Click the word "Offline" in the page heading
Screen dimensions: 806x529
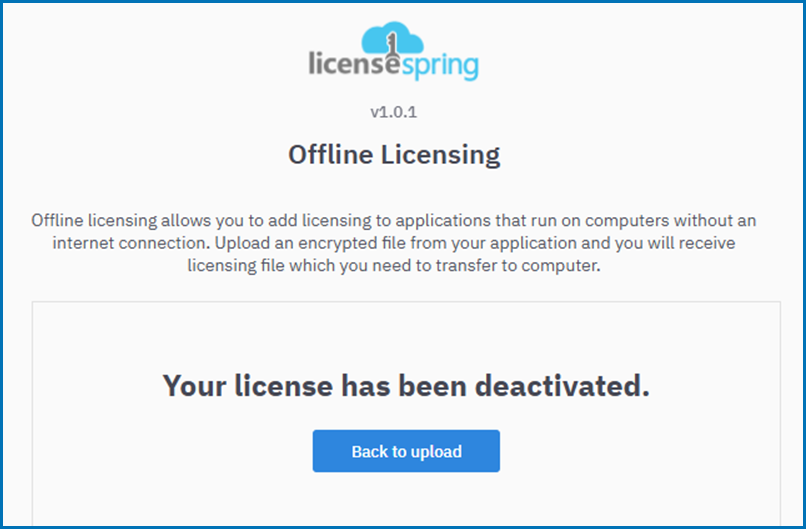[330, 155]
